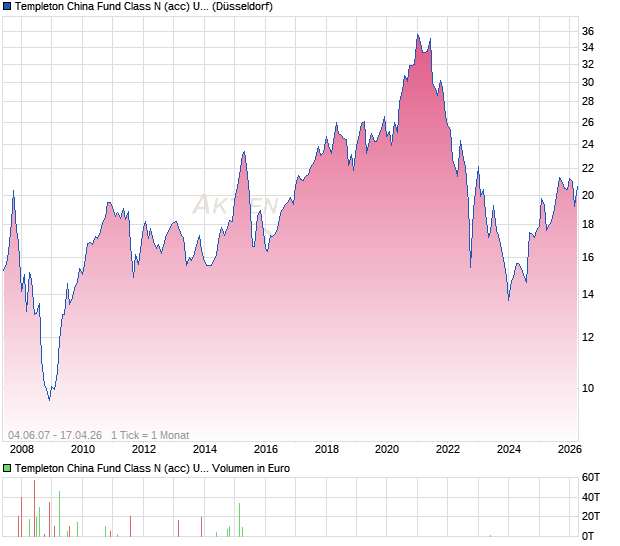Click the early 2024 price low
The height and width of the screenshot is (546, 620).
coord(508,300)
